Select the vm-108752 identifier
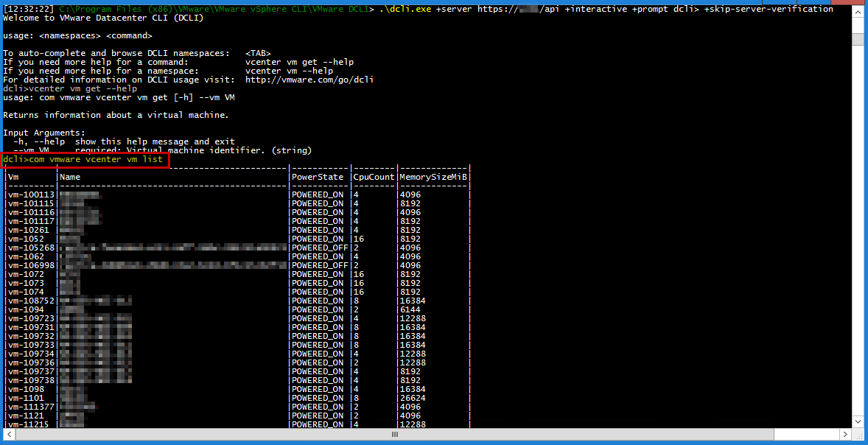The image size is (868, 445). pos(31,301)
